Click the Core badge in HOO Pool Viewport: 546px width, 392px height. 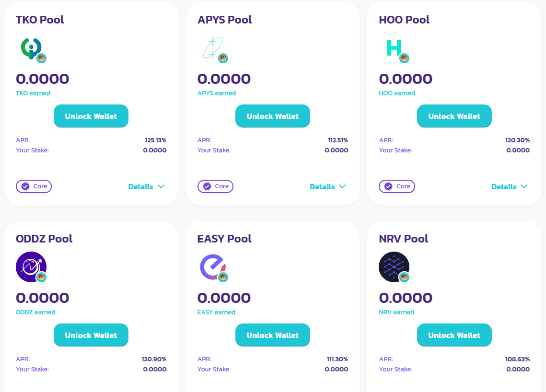point(397,186)
